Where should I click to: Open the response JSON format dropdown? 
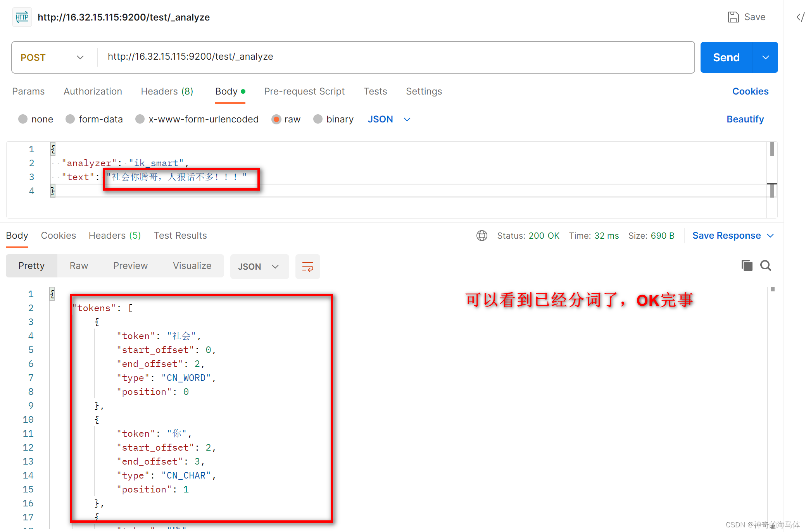tap(259, 267)
